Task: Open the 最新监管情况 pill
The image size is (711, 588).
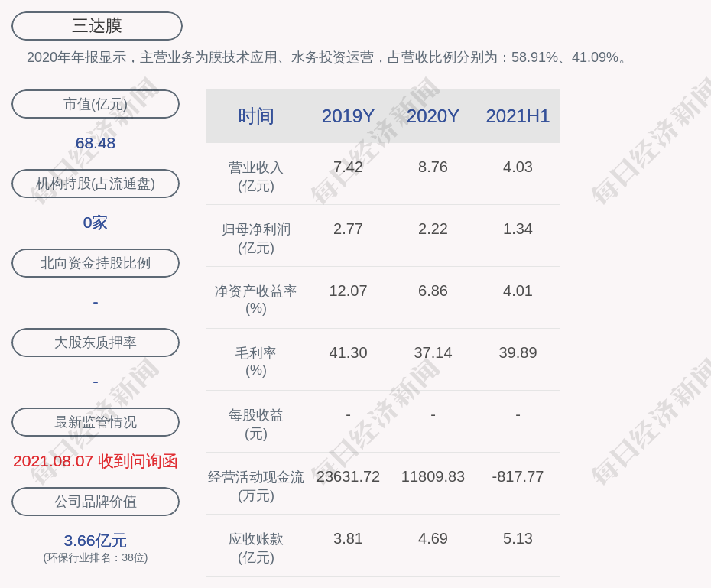Action: (x=96, y=422)
